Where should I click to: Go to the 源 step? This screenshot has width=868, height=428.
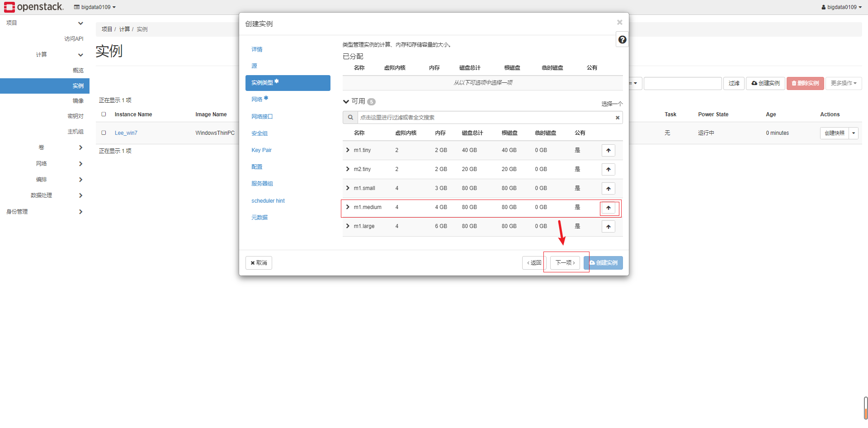coord(254,66)
